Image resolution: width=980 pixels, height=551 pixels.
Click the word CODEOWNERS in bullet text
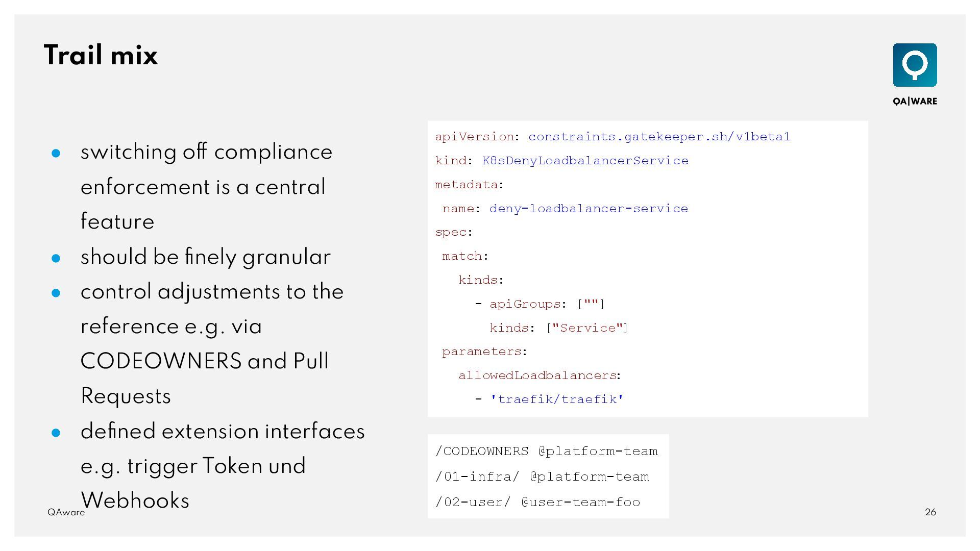161,361
